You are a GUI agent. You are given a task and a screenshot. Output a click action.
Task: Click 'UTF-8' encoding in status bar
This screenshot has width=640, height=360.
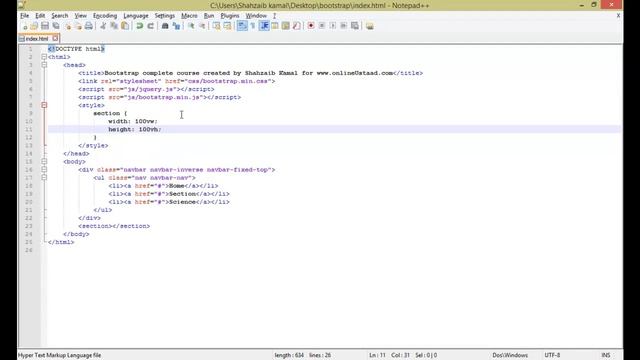click(552, 356)
